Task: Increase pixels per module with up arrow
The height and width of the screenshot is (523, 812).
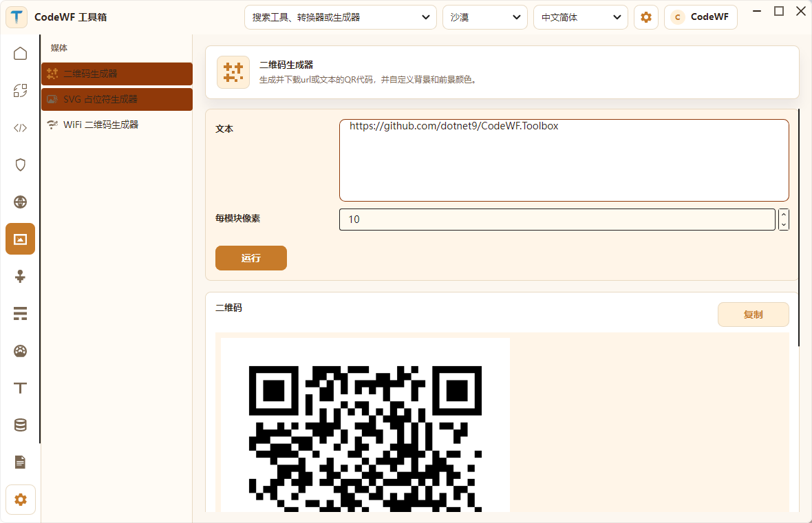Action: [784, 215]
